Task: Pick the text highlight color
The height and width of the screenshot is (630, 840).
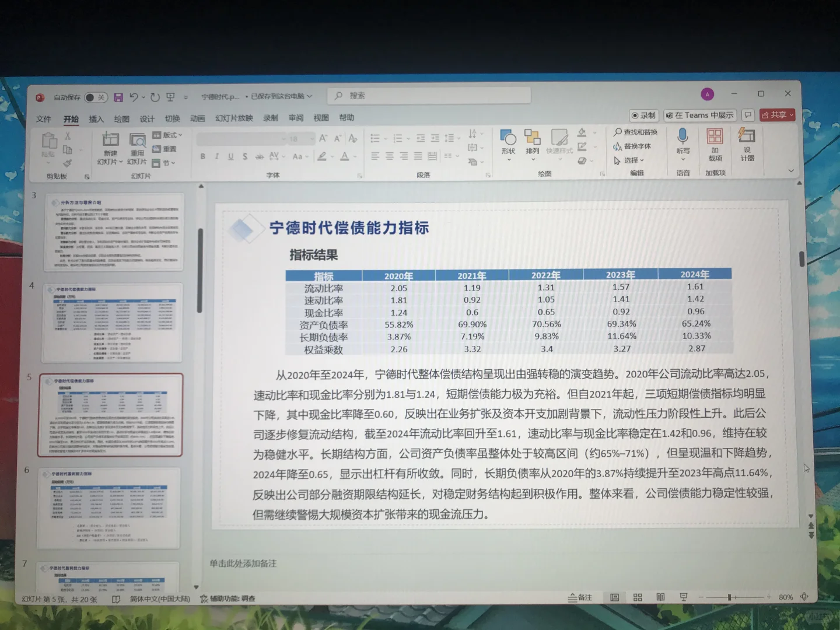Action: 322,156
